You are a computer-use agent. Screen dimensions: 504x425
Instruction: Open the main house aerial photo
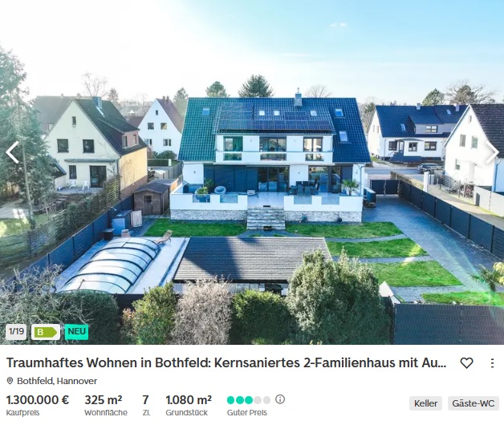click(x=252, y=172)
